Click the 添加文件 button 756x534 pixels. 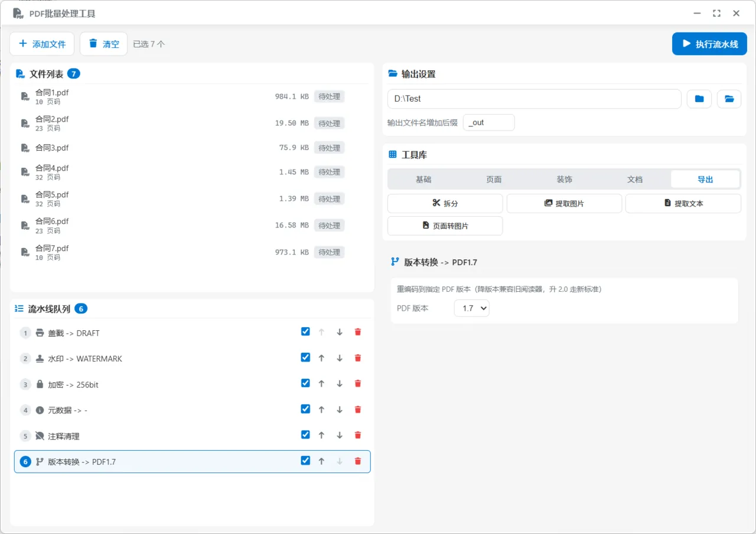42,44
